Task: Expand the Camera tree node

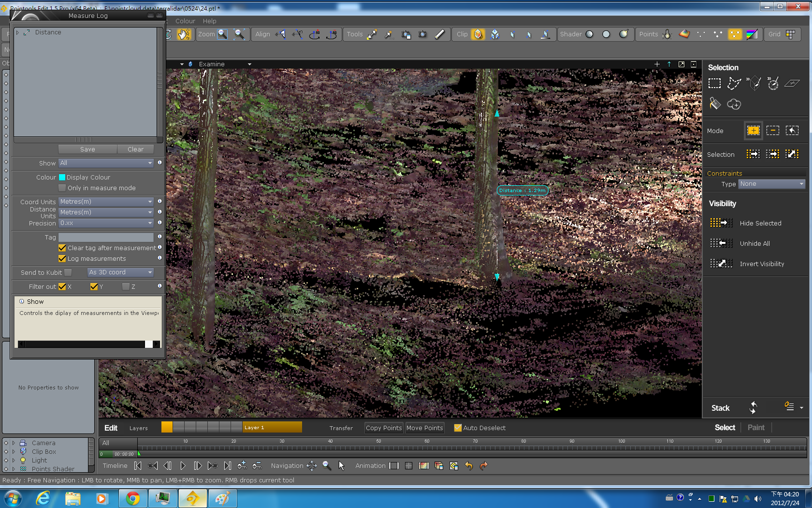Action: [14, 443]
